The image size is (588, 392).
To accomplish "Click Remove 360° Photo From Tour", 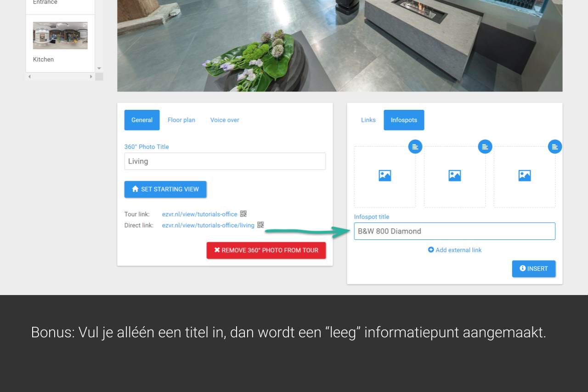I will [266, 250].
